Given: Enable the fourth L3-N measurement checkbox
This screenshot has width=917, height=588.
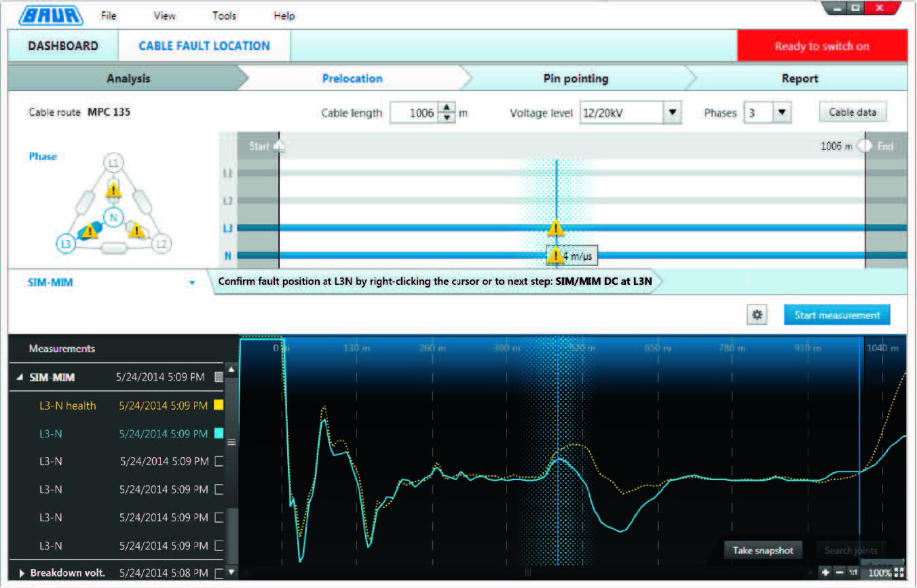Looking at the screenshot, I should point(219,490).
